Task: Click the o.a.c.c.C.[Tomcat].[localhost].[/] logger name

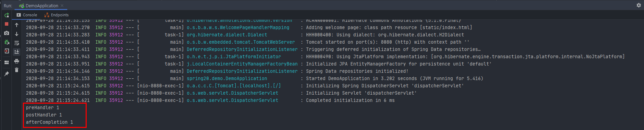Action: 234,86
